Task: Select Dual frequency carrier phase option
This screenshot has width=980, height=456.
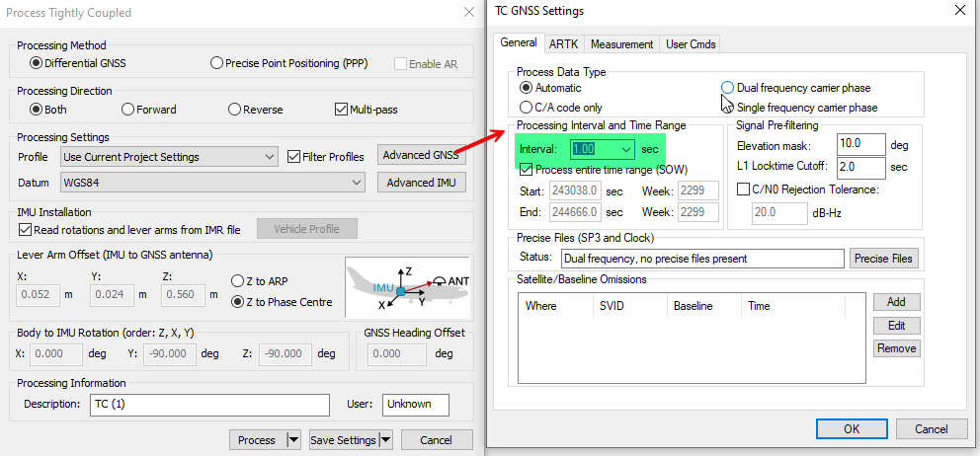Action: 796,88
